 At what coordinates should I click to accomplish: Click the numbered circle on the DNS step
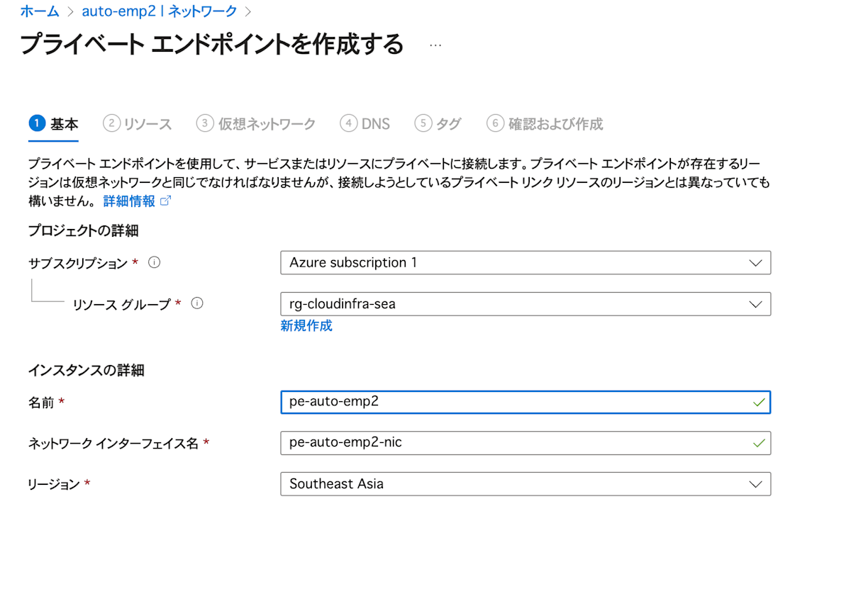pyautogui.click(x=348, y=123)
